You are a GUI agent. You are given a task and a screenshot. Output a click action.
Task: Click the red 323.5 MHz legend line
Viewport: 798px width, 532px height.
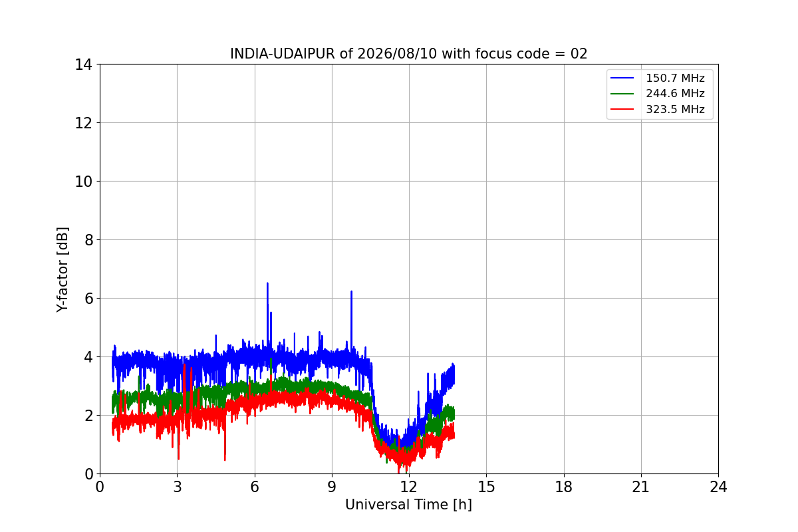pyautogui.click(x=622, y=110)
